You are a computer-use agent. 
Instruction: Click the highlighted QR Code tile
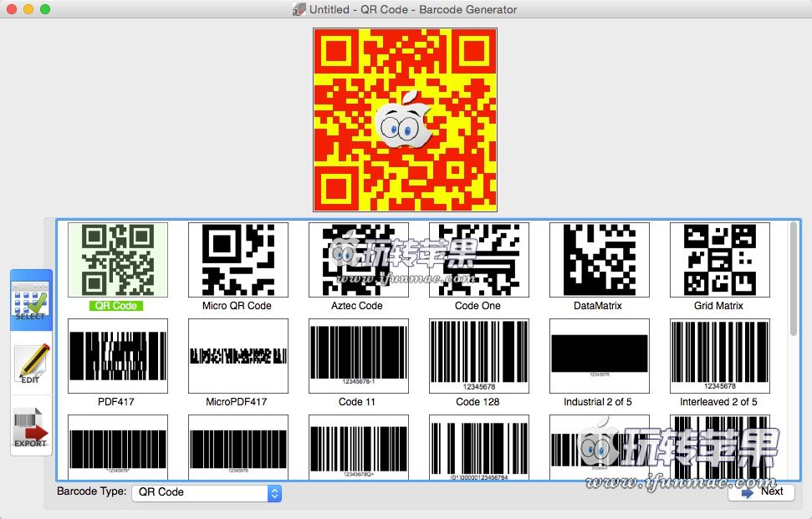[x=118, y=259]
